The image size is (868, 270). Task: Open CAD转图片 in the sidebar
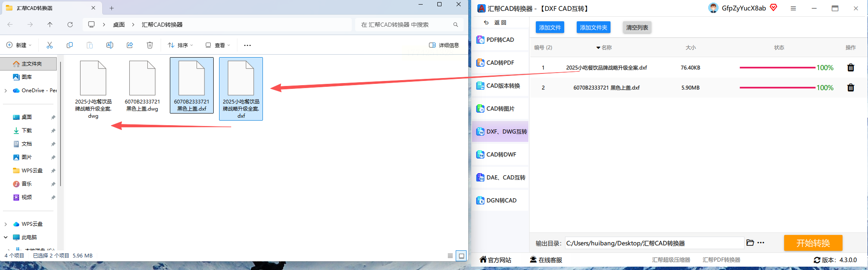point(500,109)
